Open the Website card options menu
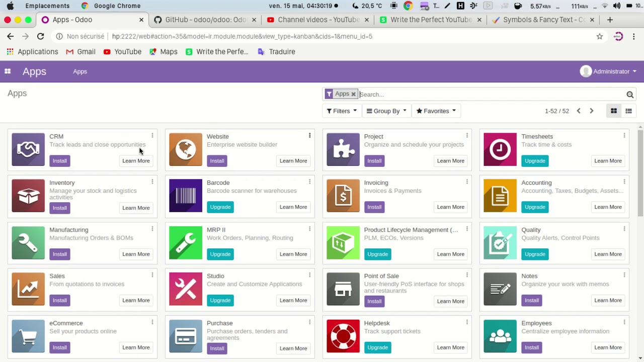 point(309,136)
